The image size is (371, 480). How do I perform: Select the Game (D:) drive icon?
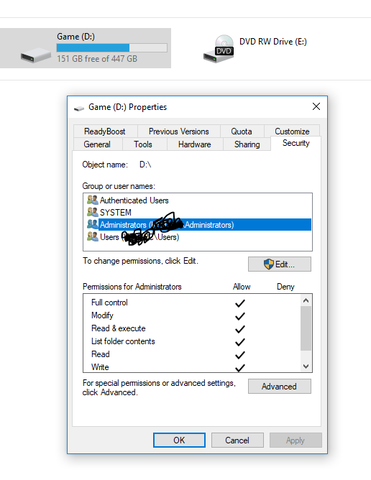point(36,55)
